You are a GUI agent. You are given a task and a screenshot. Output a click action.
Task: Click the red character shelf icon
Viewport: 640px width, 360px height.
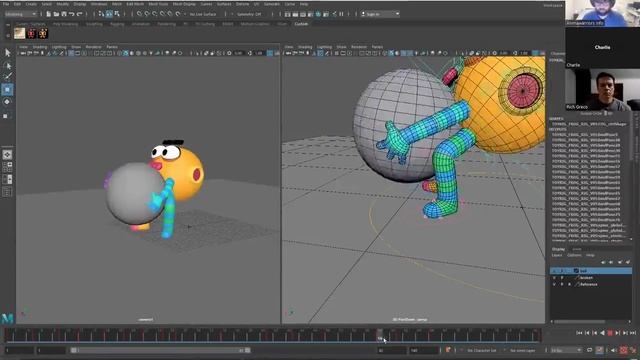tap(31, 33)
